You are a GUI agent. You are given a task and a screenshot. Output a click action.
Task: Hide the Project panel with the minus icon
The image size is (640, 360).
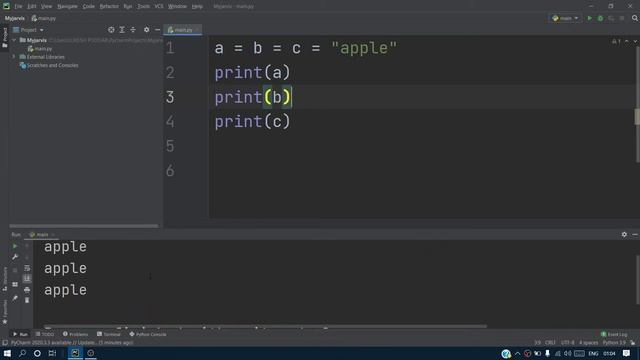(157, 30)
